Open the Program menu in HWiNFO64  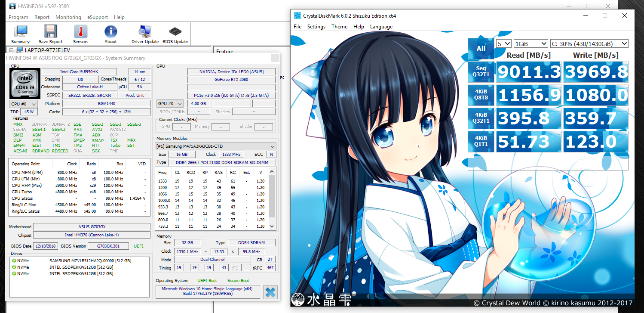[18, 17]
